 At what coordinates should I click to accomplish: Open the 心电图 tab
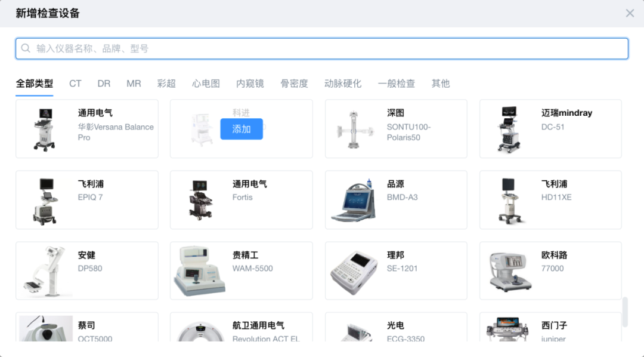206,84
